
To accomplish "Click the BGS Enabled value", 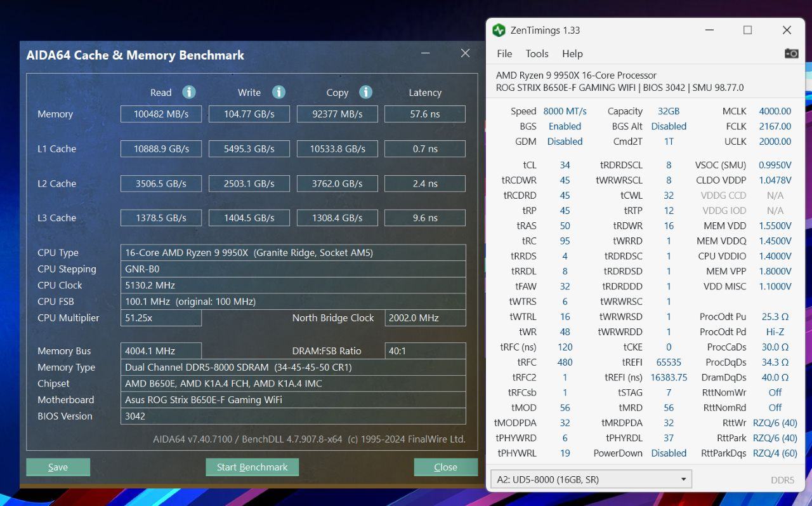I will pos(565,126).
